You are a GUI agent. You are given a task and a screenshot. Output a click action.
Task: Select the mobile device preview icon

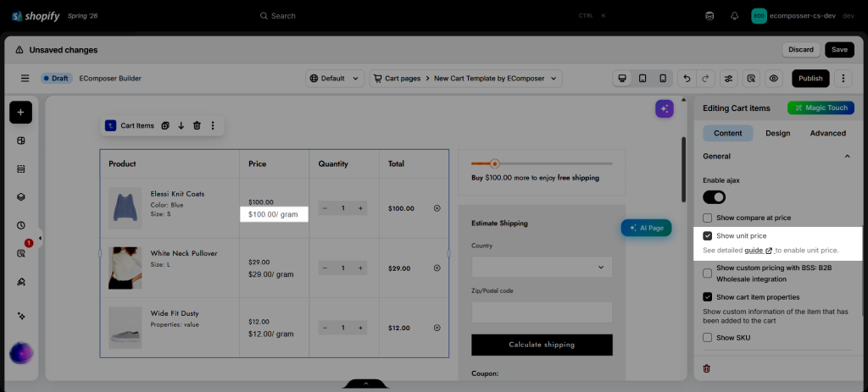click(663, 79)
